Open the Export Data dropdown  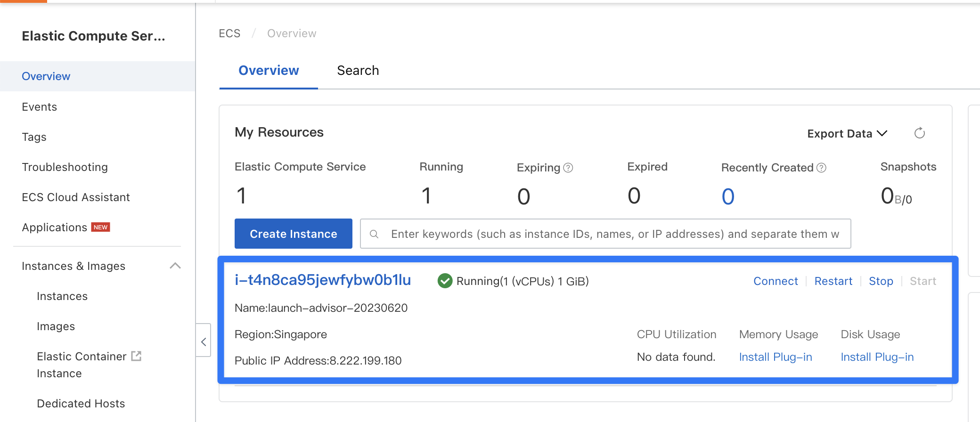pos(847,134)
